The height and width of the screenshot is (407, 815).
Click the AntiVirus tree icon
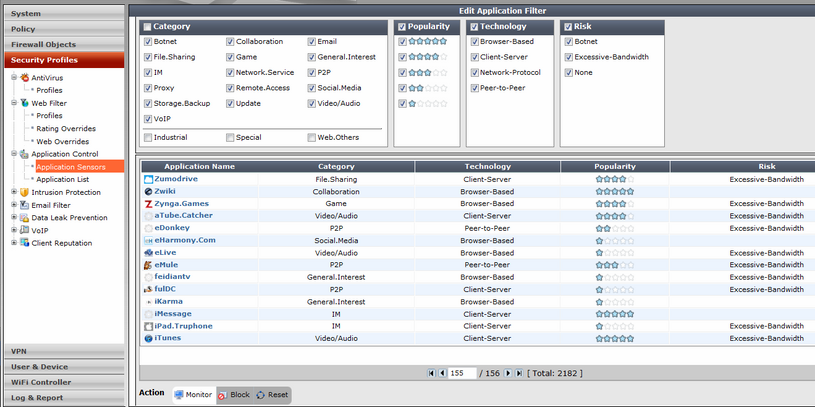24,77
